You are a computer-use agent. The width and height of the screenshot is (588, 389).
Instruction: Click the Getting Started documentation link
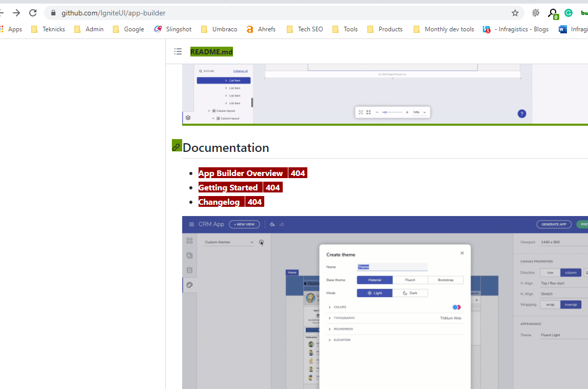click(229, 187)
